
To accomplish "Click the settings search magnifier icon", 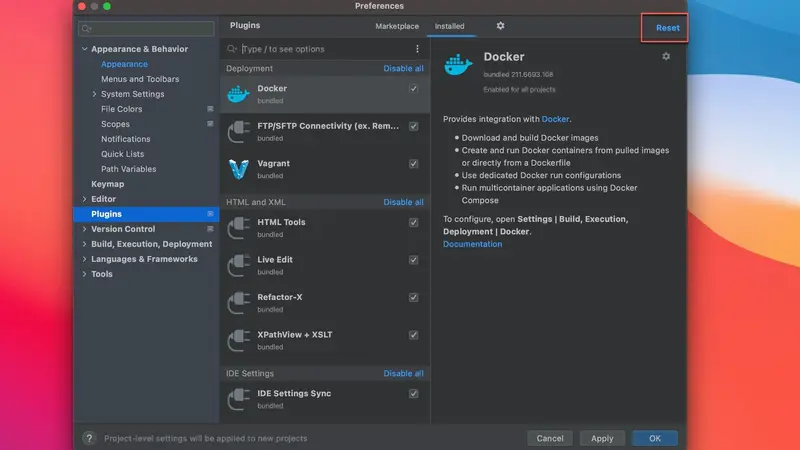I will pos(86,29).
